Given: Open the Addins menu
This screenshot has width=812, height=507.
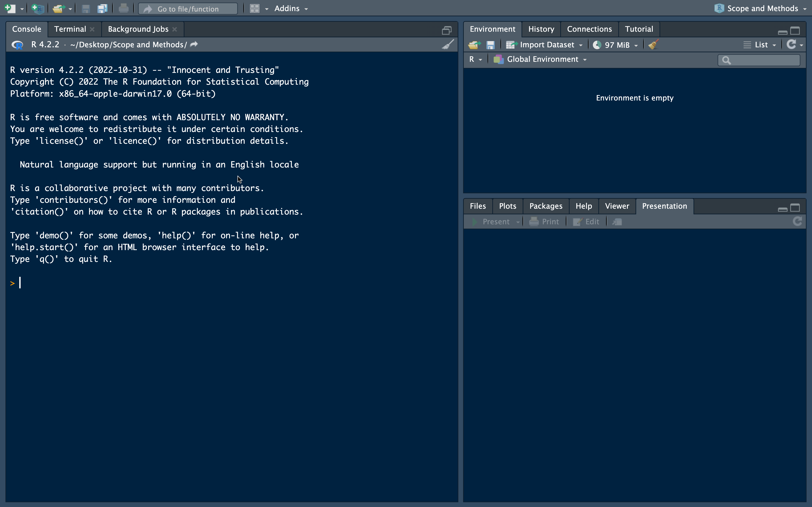Looking at the screenshot, I should pos(291,8).
